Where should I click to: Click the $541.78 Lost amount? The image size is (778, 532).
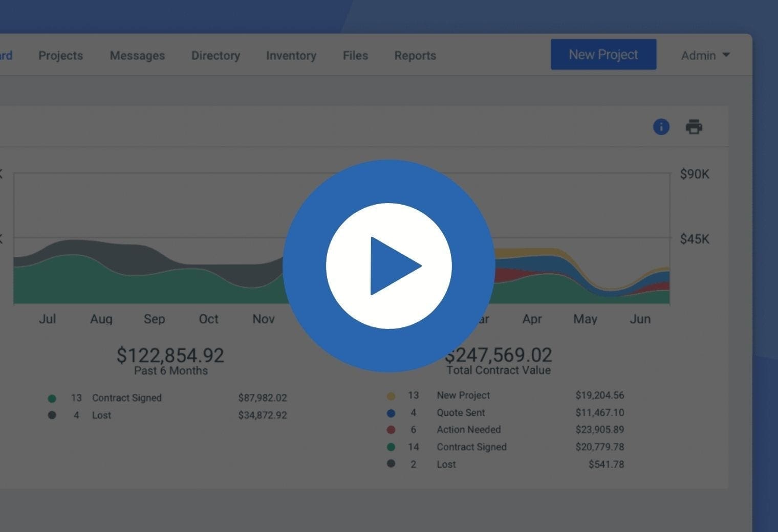point(607,464)
